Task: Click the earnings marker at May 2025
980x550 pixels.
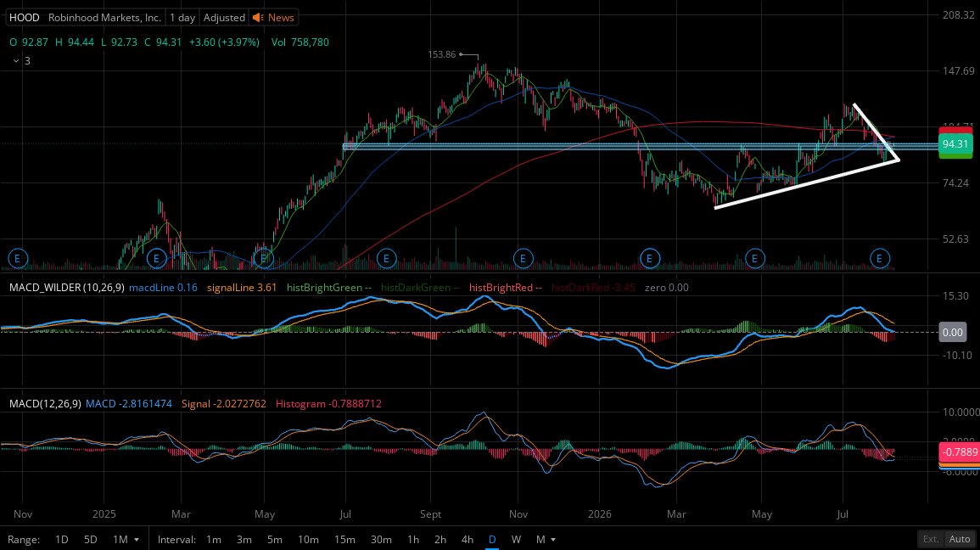Action: pos(264,258)
